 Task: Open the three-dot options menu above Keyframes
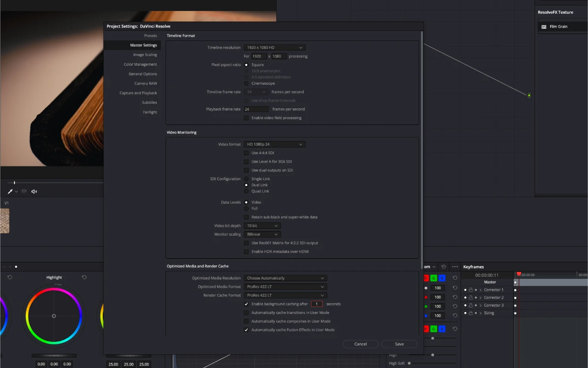tap(455, 266)
